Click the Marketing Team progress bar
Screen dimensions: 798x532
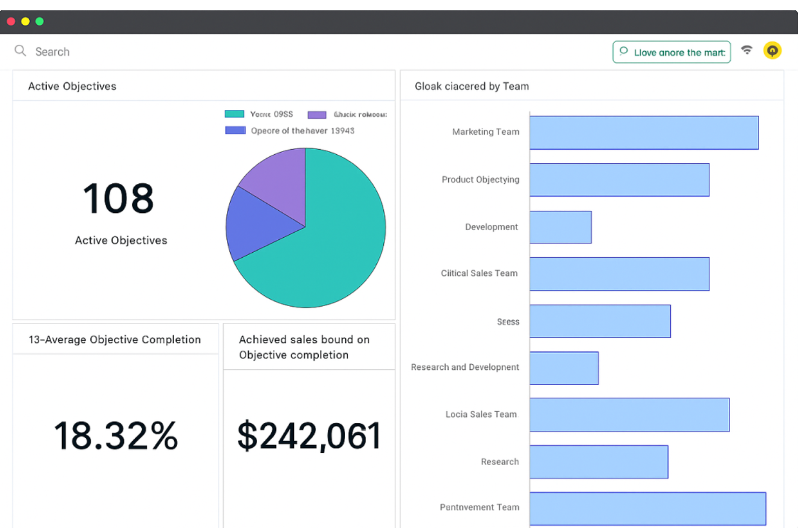click(644, 132)
